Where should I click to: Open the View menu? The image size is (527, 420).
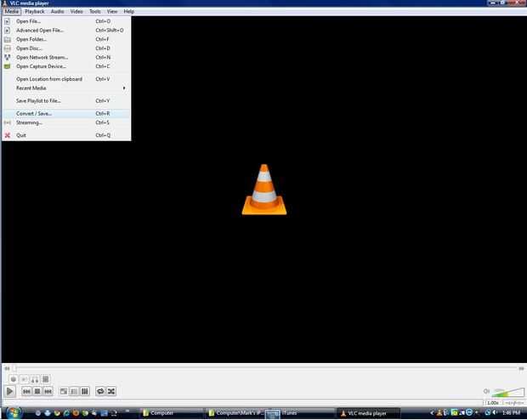(112, 11)
